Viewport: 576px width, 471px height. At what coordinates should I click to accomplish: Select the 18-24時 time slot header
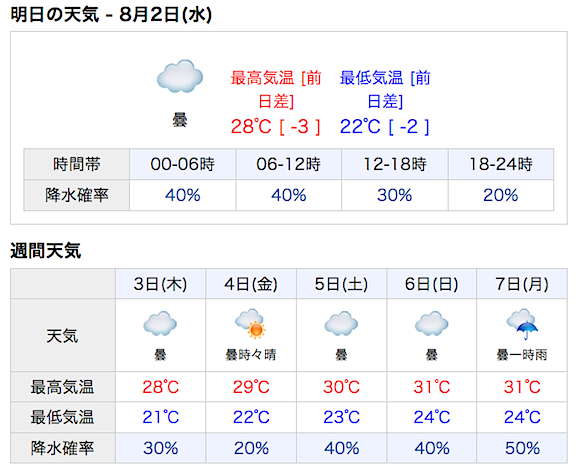501,164
